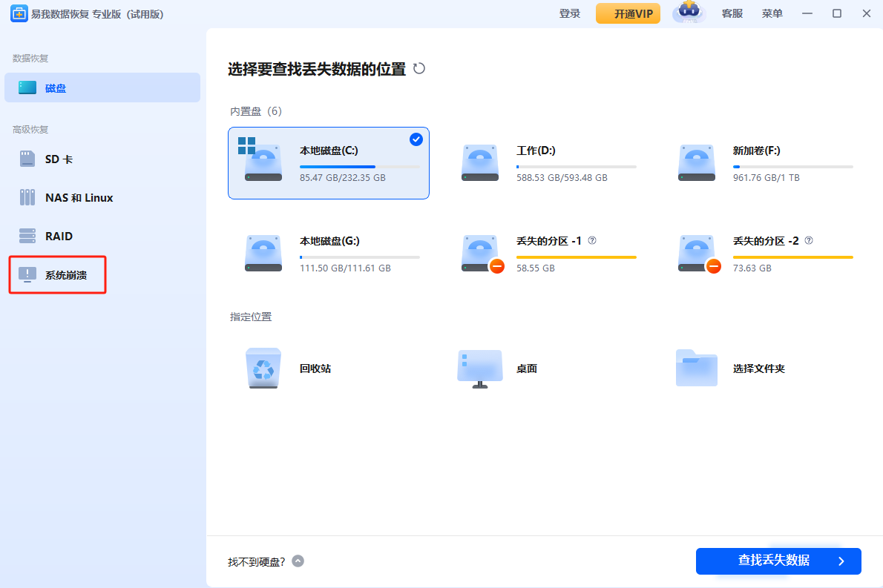
Task: Click the recycle bin icon
Action: coord(263,368)
